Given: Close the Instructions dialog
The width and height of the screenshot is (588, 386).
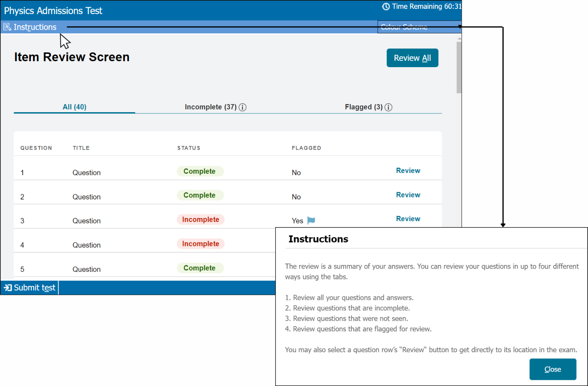Looking at the screenshot, I should coord(553,369).
